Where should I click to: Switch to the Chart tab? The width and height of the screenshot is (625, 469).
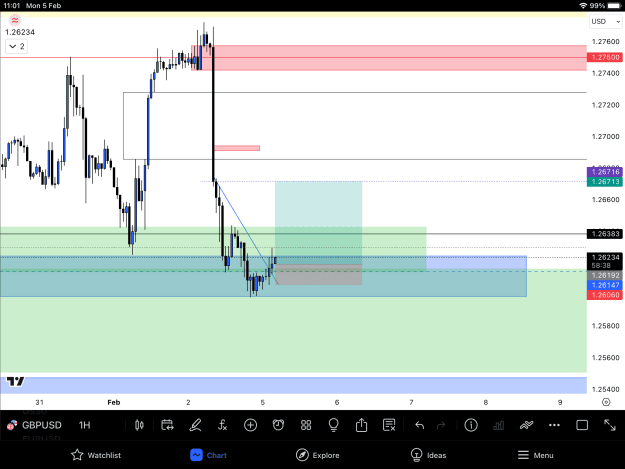click(x=208, y=455)
